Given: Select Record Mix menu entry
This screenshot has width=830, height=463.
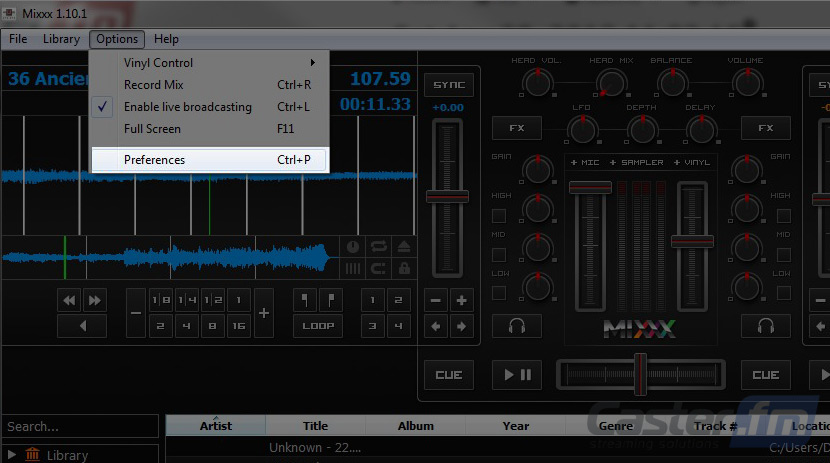Looking at the screenshot, I should tap(210, 85).
